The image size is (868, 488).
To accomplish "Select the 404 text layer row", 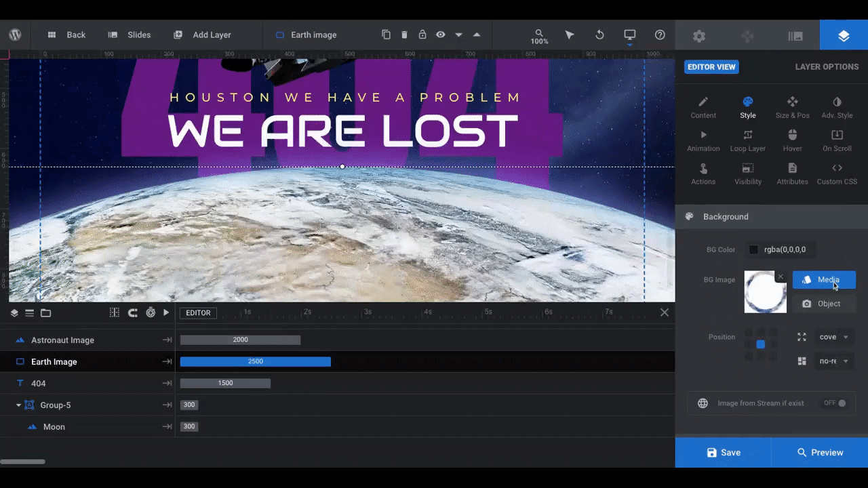I will [x=87, y=384].
